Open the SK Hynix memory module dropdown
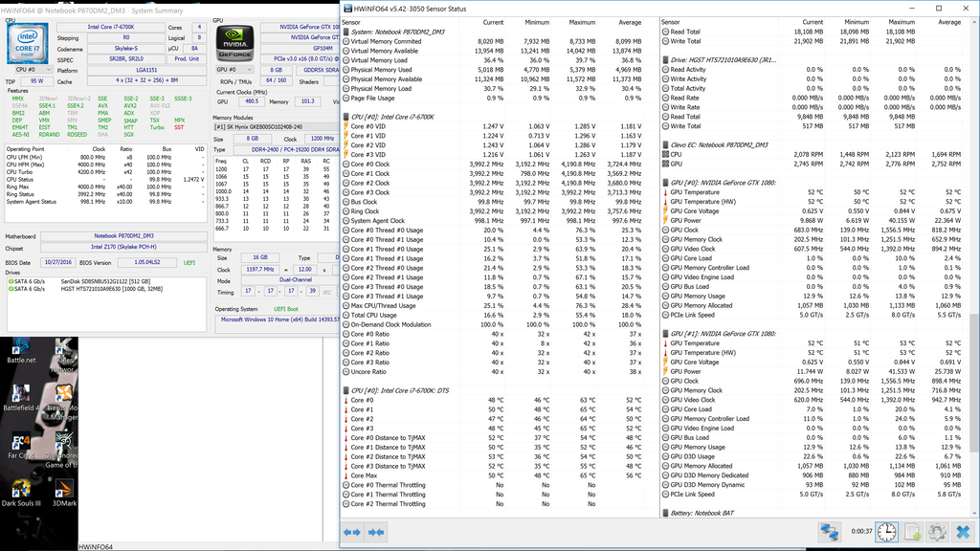Viewport: 980px width, 551px height. click(x=276, y=127)
